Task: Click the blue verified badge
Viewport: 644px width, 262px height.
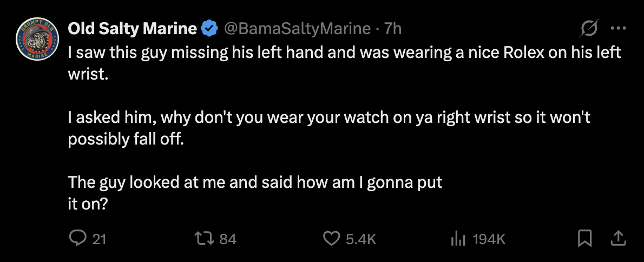Action: coord(209,29)
